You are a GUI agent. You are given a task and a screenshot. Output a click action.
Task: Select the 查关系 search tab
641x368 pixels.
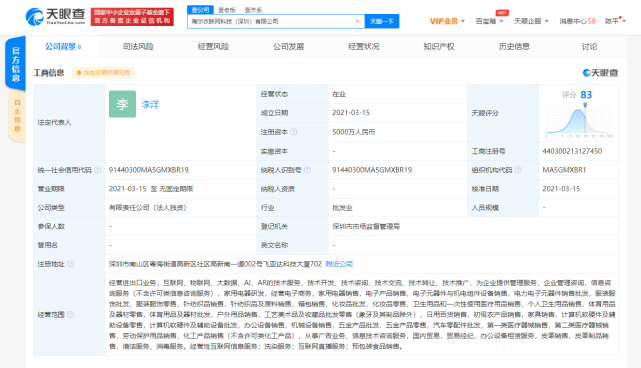coord(253,10)
